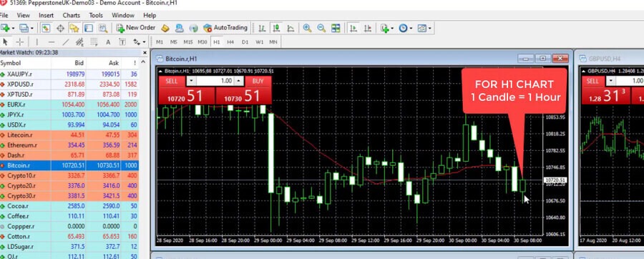Switch to the M1 timeframe
Viewport: 644px width, 259px height.
tap(160, 42)
